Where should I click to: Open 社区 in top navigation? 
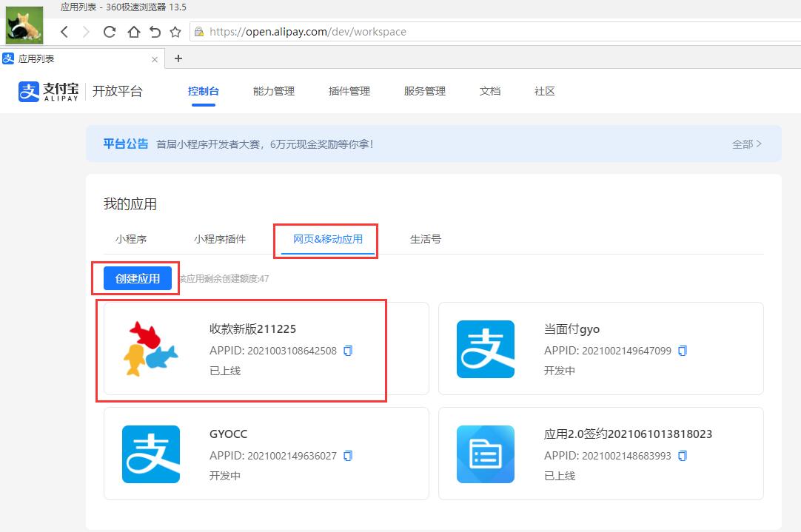tap(545, 92)
